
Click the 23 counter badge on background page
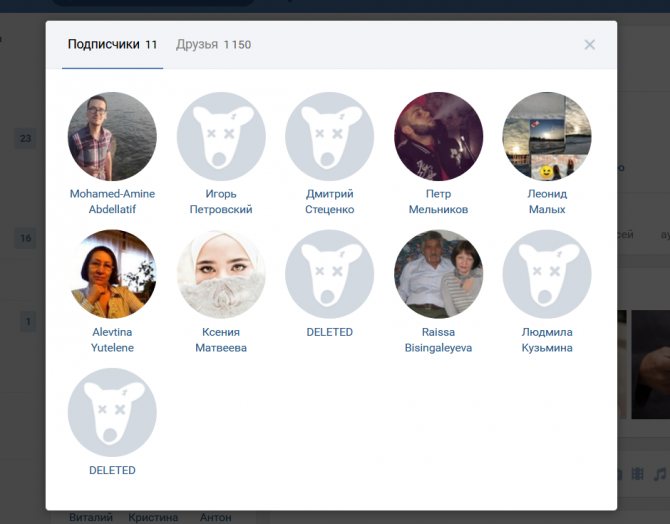point(26,138)
